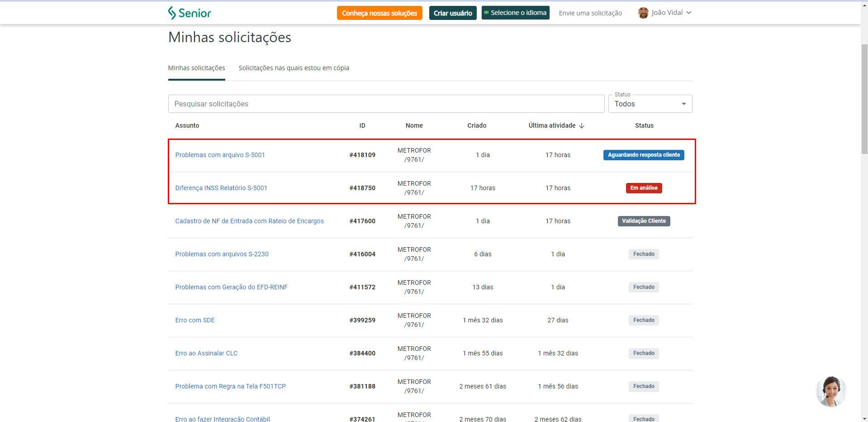868x422 pixels.
Task: Click the ID column header
Action: click(362, 125)
